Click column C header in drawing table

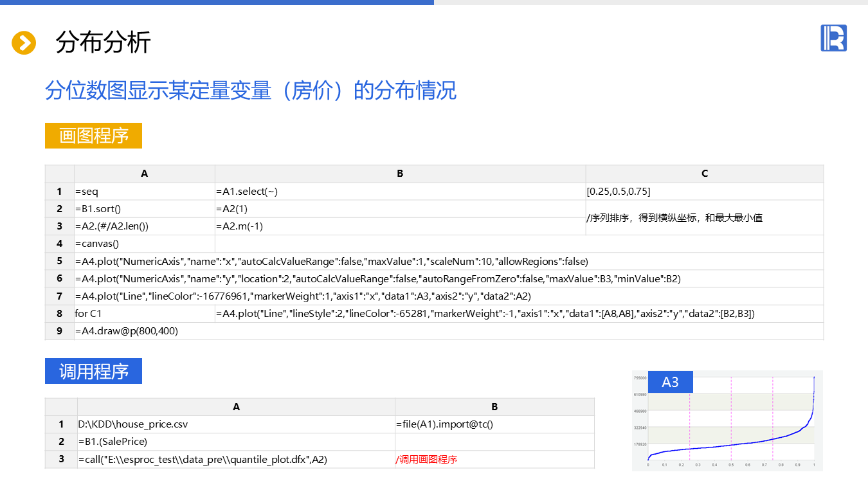704,174
